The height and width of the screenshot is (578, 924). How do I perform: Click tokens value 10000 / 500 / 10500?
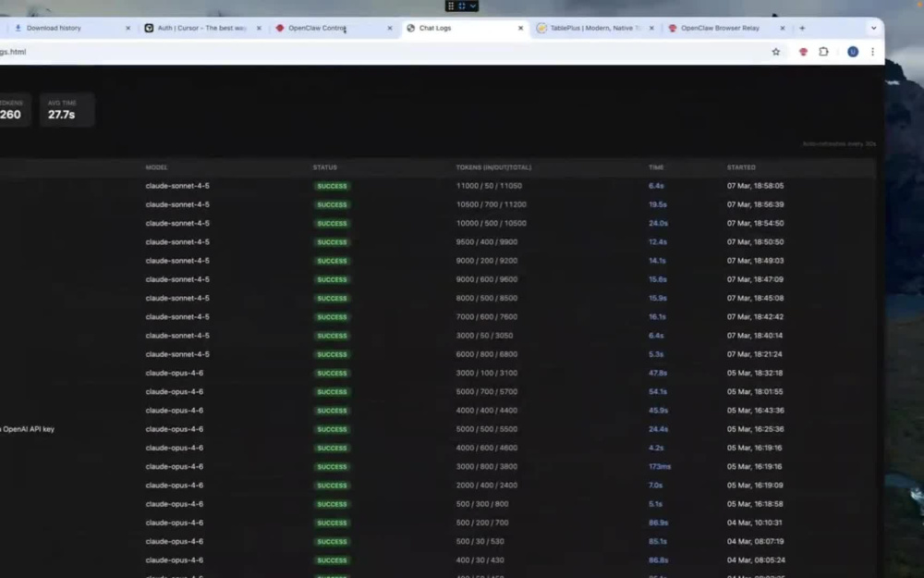pos(491,224)
